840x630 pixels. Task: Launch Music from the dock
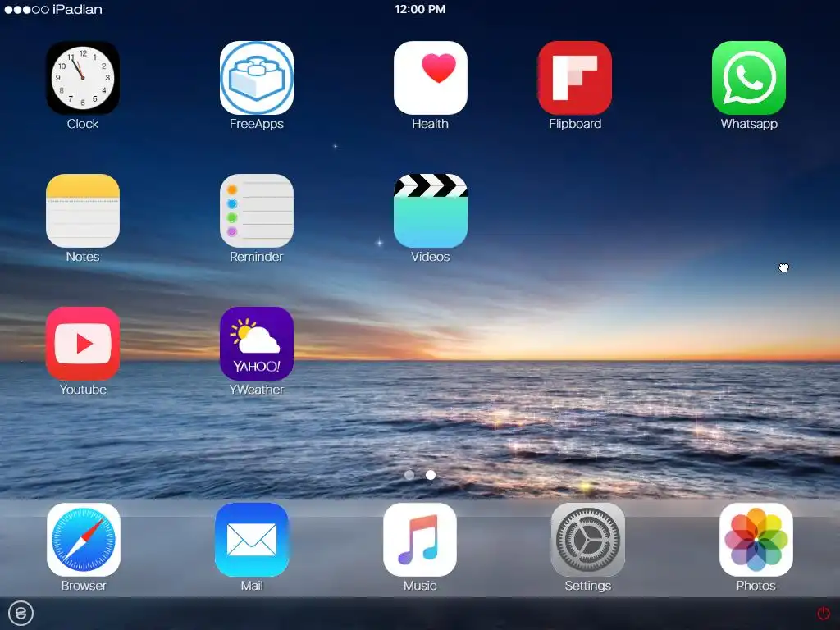coord(420,540)
